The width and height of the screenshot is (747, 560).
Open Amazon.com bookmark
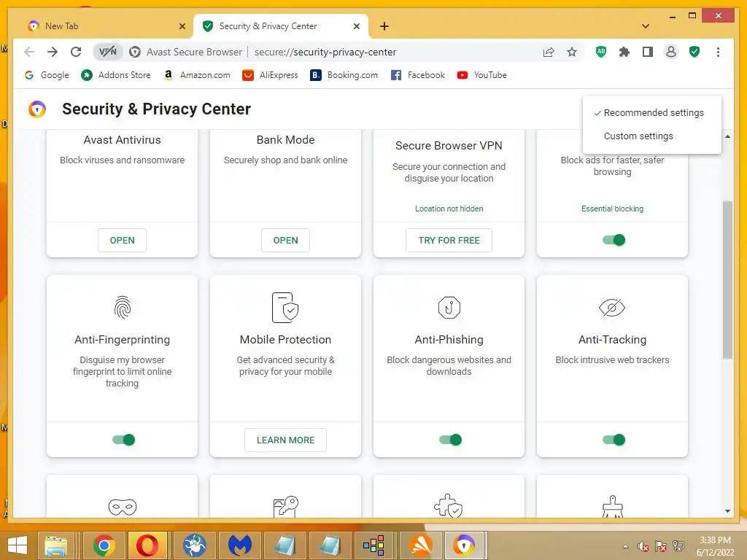pos(196,75)
